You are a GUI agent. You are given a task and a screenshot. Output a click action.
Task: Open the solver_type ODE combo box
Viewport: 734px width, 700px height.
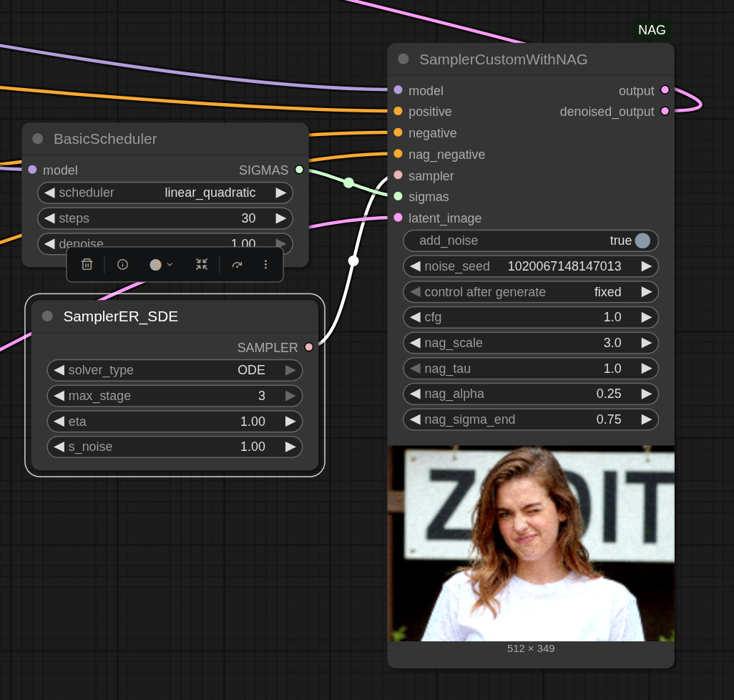click(175, 370)
